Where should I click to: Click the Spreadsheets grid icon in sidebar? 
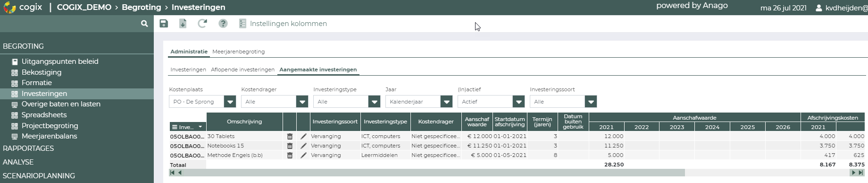click(15, 115)
